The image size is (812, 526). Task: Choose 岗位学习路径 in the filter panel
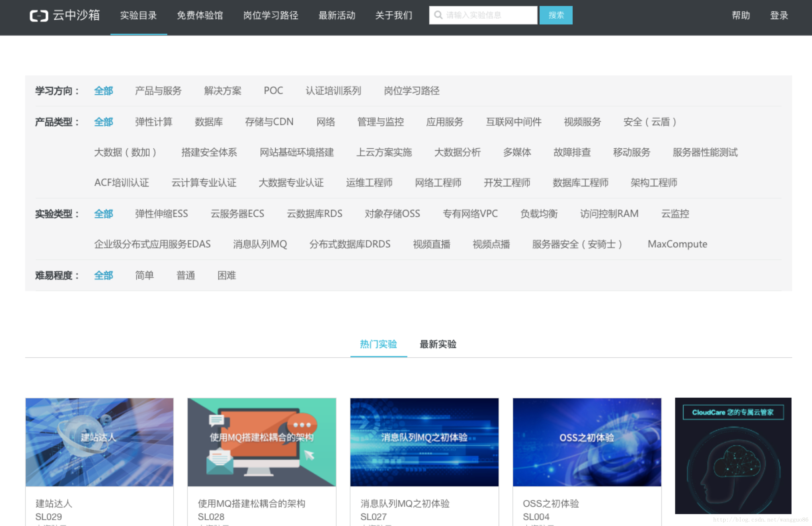tap(412, 91)
